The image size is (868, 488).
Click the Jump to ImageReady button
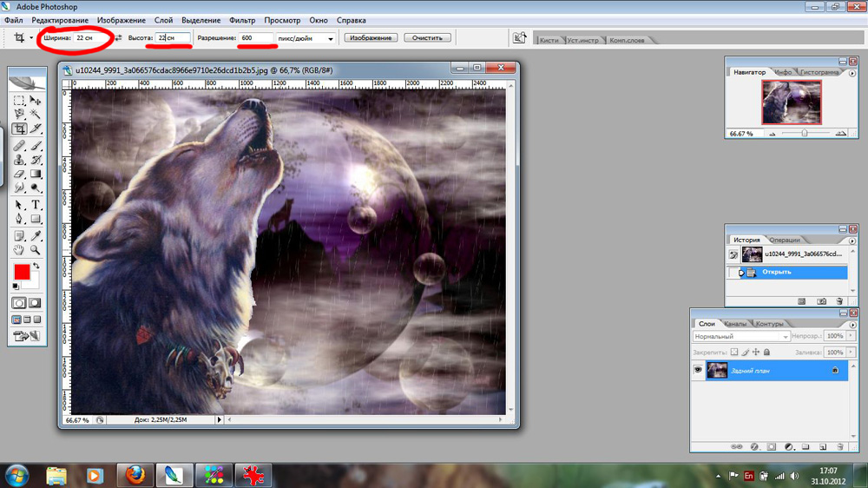pos(27,336)
